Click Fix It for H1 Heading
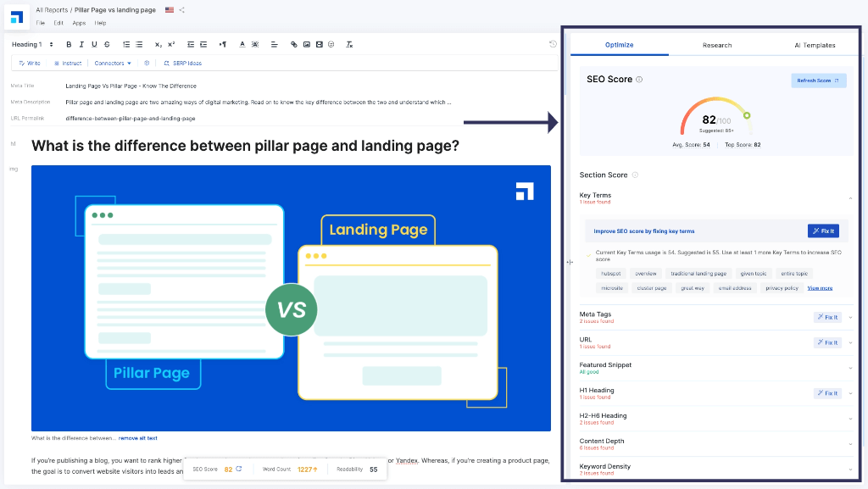868x489 pixels. [x=827, y=393]
